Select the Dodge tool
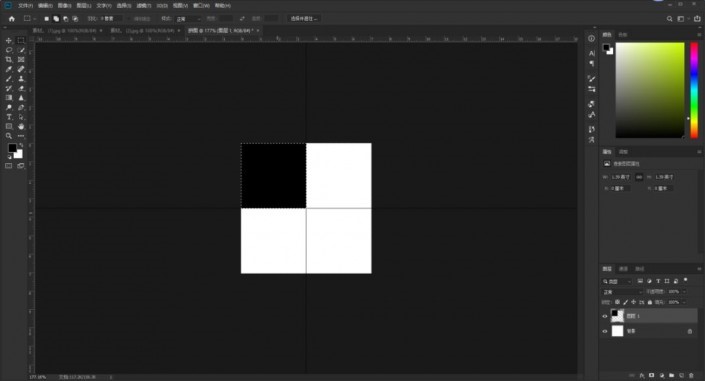Viewport: 705px width, 381px height. click(x=9, y=108)
